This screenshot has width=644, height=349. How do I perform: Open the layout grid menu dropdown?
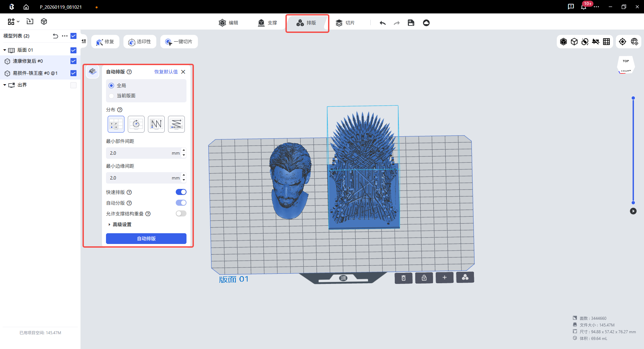[x=13, y=21]
